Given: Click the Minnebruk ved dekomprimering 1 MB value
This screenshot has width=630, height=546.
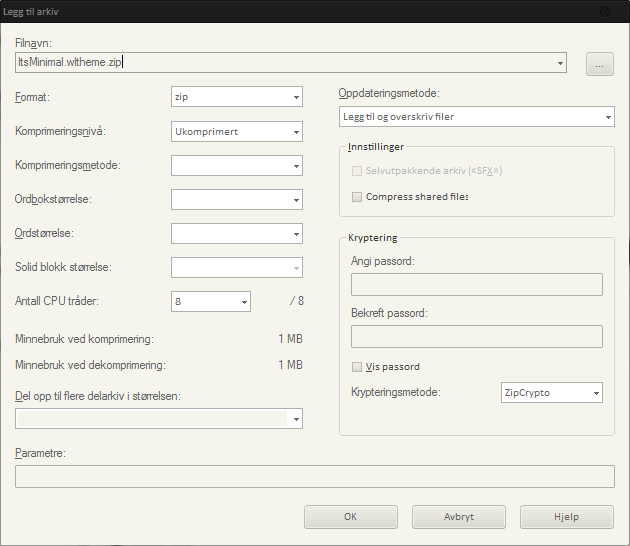Looking at the screenshot, I should point(290,365).
